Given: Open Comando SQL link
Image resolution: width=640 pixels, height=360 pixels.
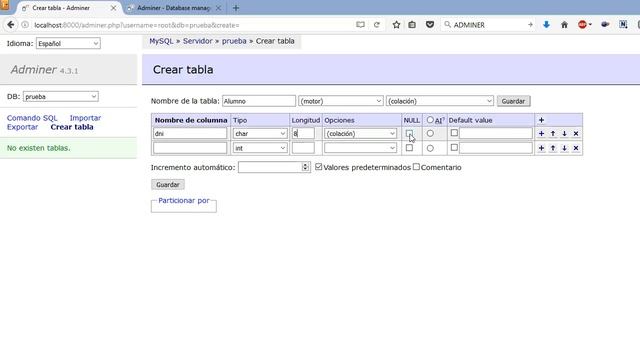Looking at the screenshot, I should [32, 118].
